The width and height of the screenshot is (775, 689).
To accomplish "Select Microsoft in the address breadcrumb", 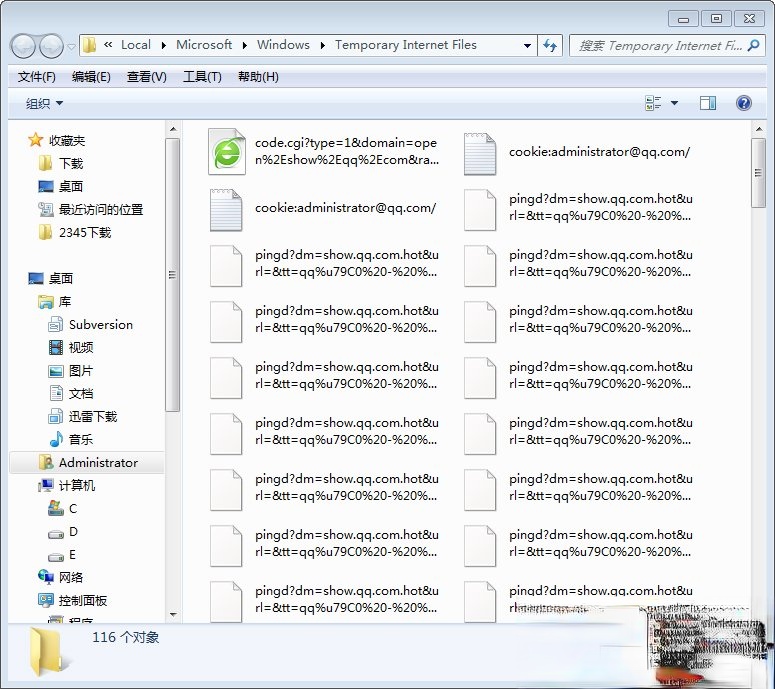I will pyautogui.click(x=204, y=45).
